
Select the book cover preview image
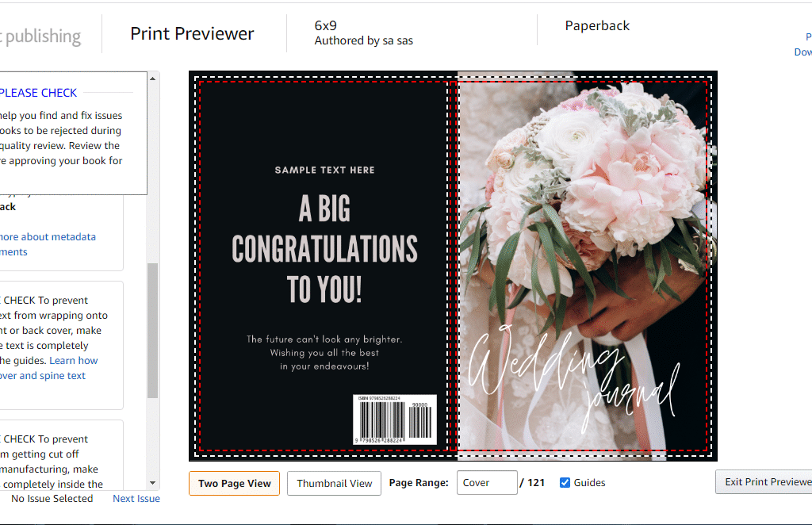tap(452, 266)
